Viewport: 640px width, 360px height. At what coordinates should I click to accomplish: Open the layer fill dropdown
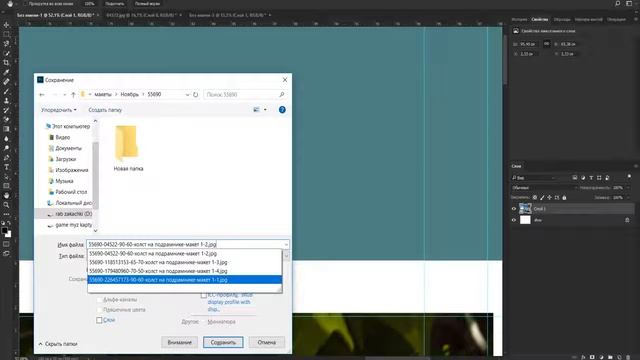pos(628,198)
